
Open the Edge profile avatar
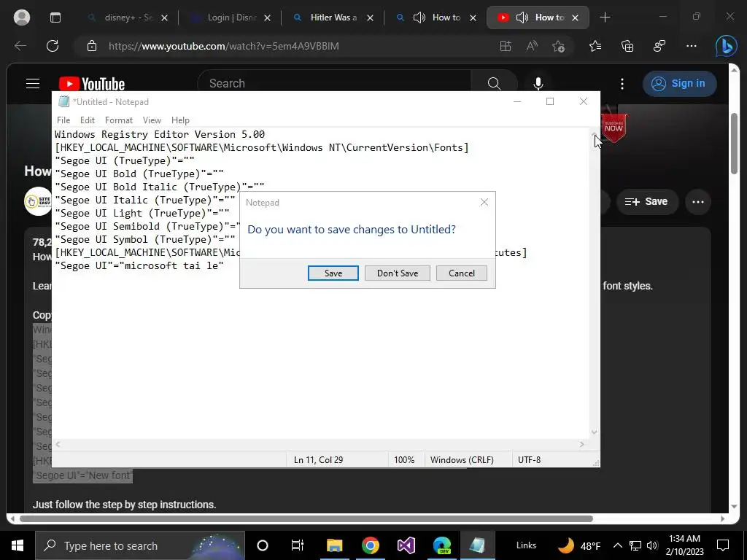[21, 17]
